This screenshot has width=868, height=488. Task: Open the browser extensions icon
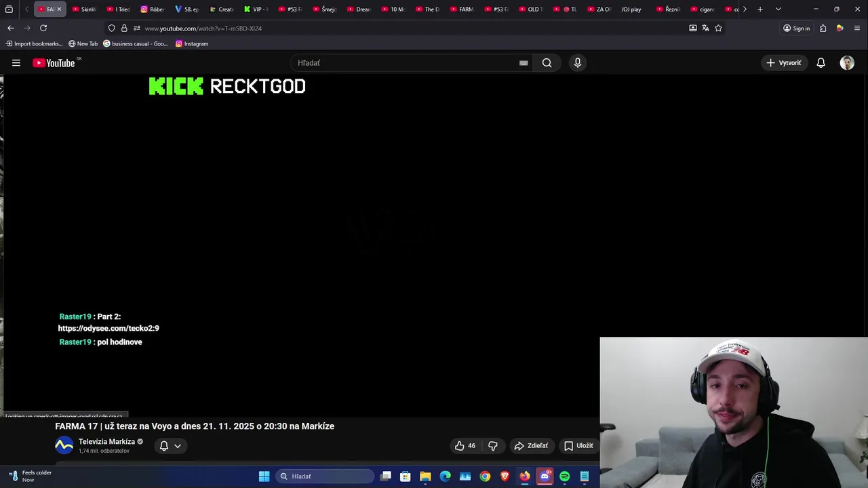(x=823, y=28)
